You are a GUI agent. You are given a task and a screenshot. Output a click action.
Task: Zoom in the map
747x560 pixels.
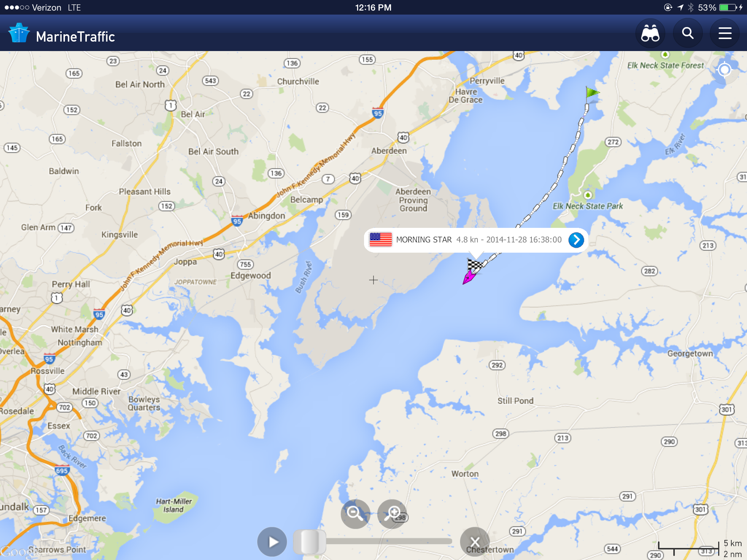(x=392, y=514)
